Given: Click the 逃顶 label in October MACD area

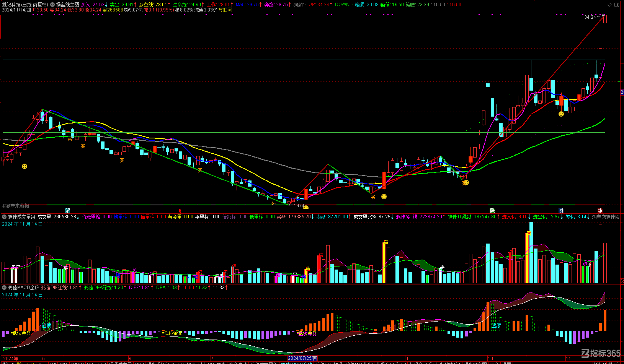Looking at the screenshot, I should click(x=497, y=325).
